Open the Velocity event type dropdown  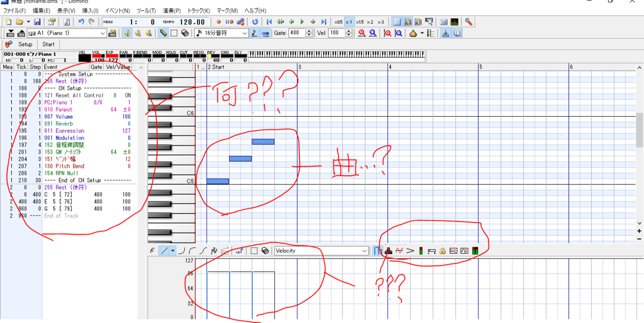(321, 250)
